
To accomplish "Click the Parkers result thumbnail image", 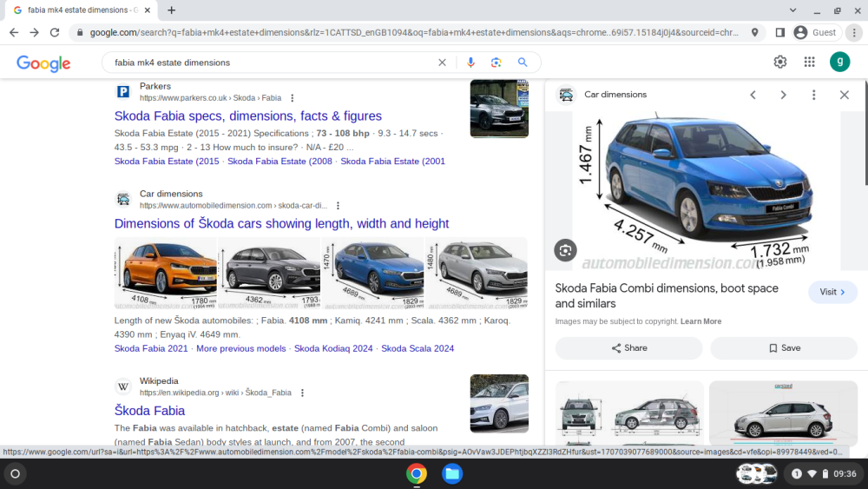I will coord(499,109).
